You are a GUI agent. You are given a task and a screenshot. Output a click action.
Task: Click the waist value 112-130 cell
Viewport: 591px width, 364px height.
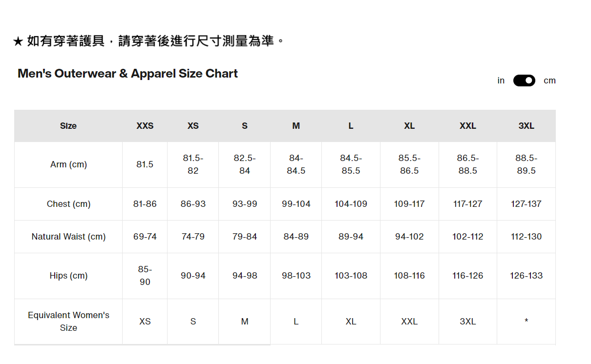[x=526, y=237]
